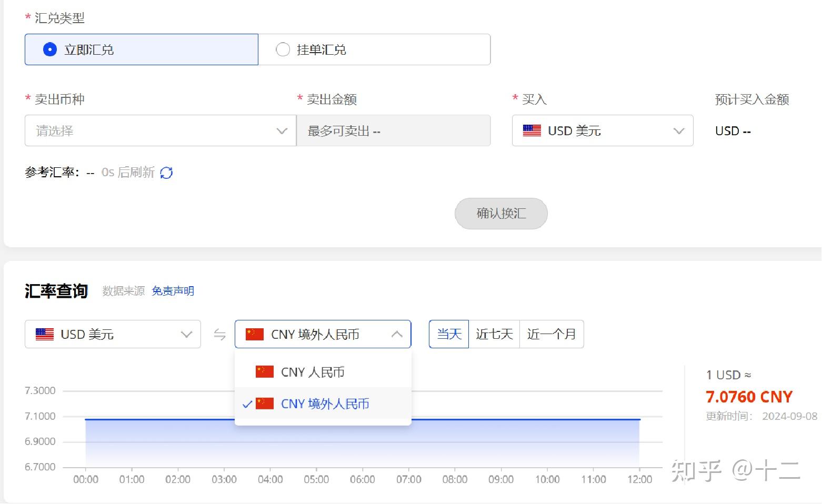Screen dimensions: 822x504
Task: Click the 最多可卖出 amount input field
Action: 394,130
